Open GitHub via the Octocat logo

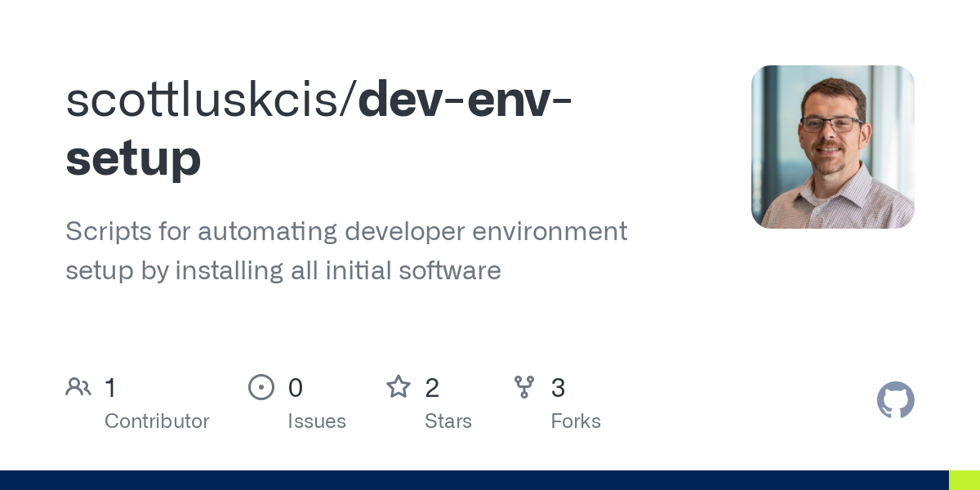[896, 400]
